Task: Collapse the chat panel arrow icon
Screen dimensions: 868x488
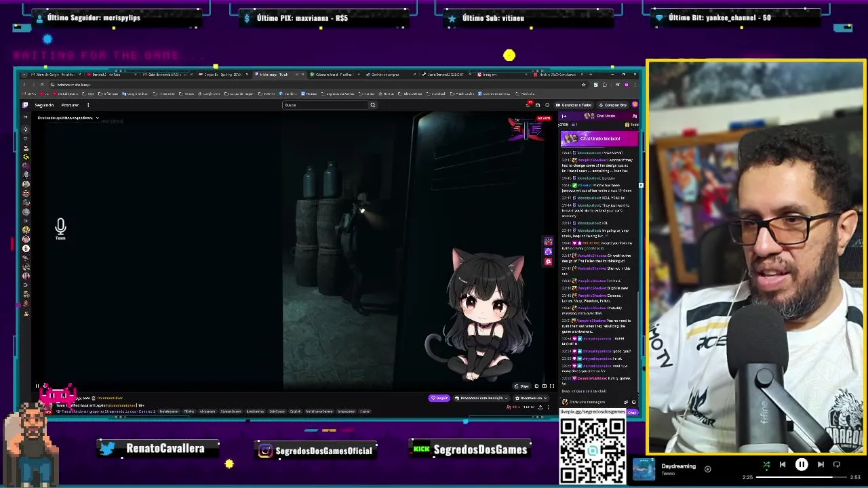Action: 564,116
